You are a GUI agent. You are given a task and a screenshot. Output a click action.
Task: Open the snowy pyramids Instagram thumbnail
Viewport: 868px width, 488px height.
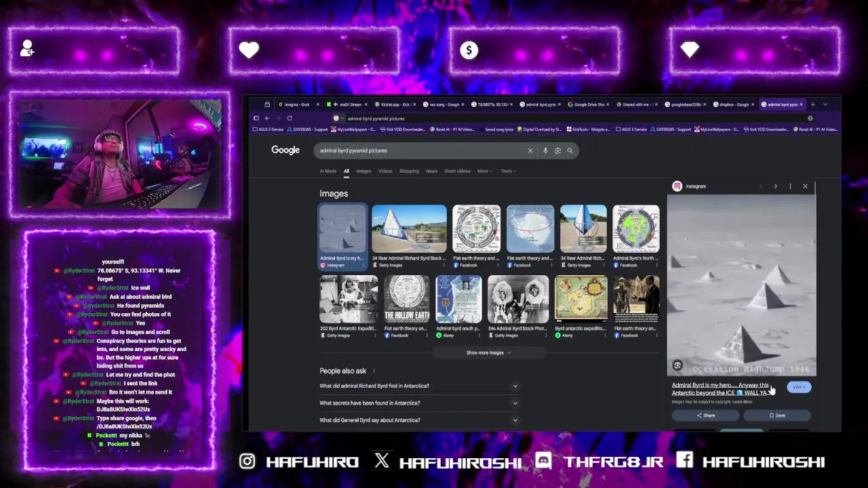pos(342,228)
